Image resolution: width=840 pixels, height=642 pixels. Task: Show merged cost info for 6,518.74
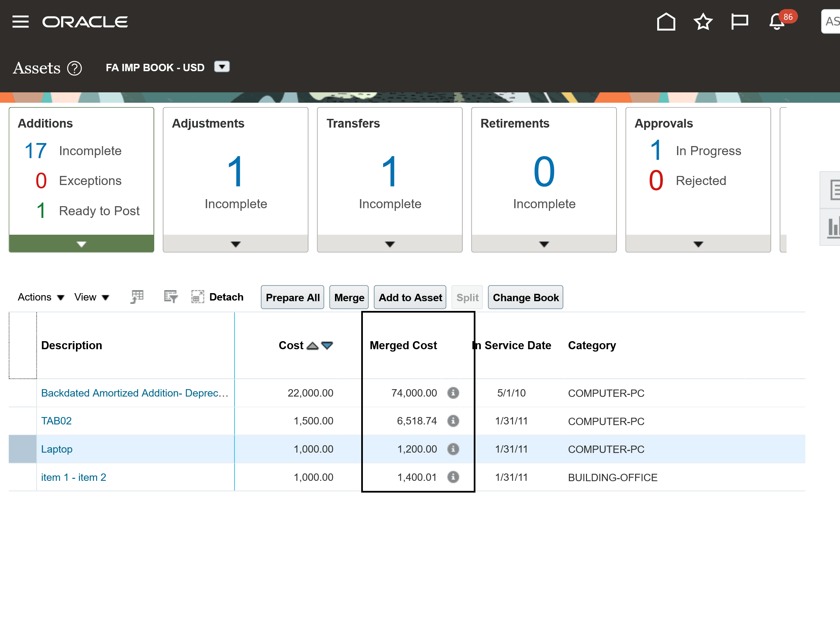[453, 421]
